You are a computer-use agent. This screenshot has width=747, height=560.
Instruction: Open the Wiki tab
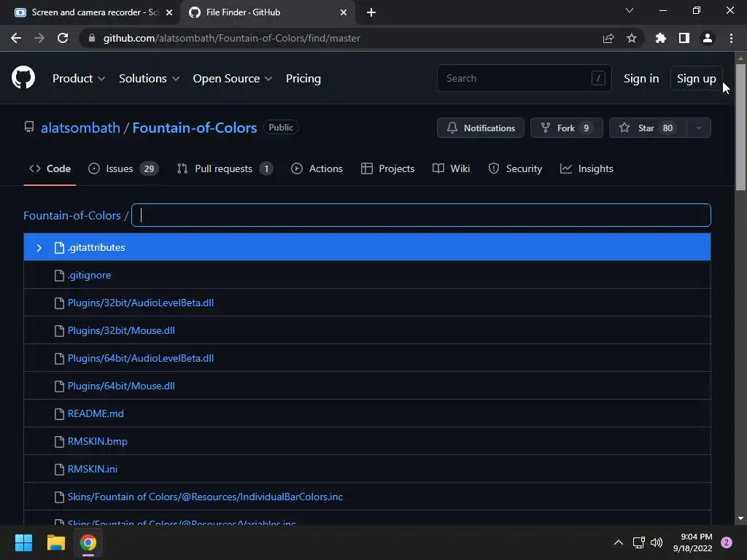click(x=451, y=168)
